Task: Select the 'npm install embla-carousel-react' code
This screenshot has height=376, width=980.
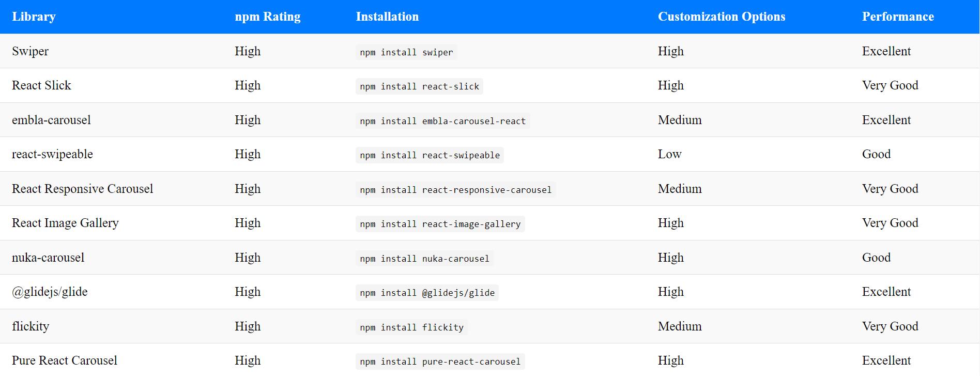Action: pyautogui.click(x=442, y=121)
